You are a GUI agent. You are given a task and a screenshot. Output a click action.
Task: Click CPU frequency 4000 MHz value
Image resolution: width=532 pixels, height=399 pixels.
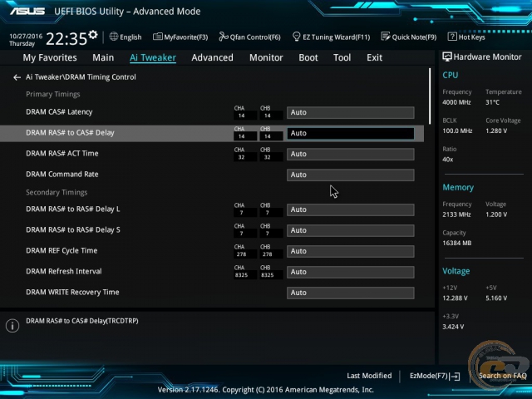(x=456, y=102)
